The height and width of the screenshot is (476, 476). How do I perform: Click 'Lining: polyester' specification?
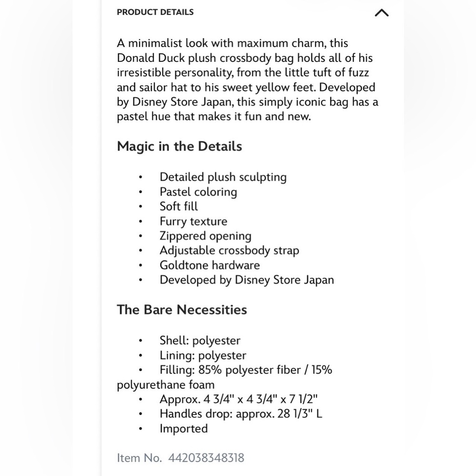pyautogui.click(x=203, y=356)
